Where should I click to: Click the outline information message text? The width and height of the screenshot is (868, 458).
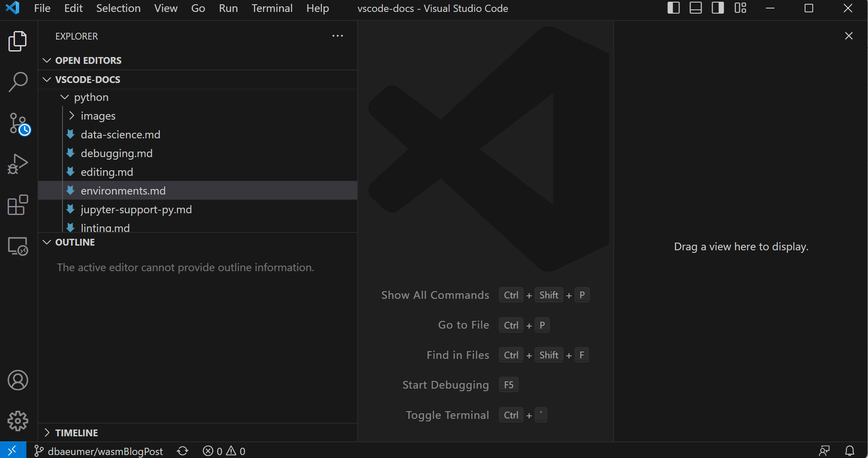[185, 267]
